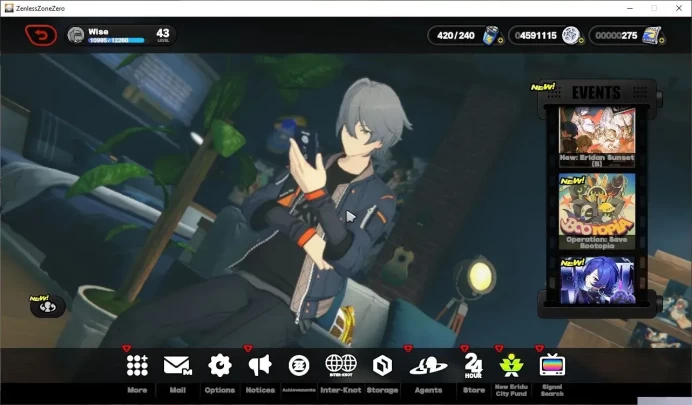Click the Inter-Knot label text
The width and height of the screenshot is (692, 405).
pyautogui.click(x=341, y=390)
